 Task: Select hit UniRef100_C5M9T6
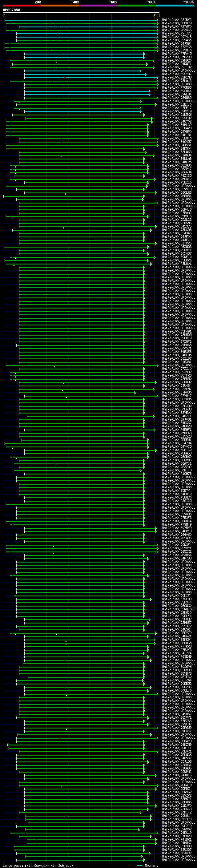176,216
